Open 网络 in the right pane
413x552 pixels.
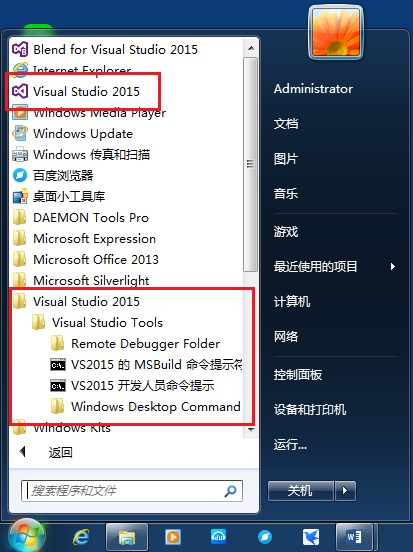286,337
